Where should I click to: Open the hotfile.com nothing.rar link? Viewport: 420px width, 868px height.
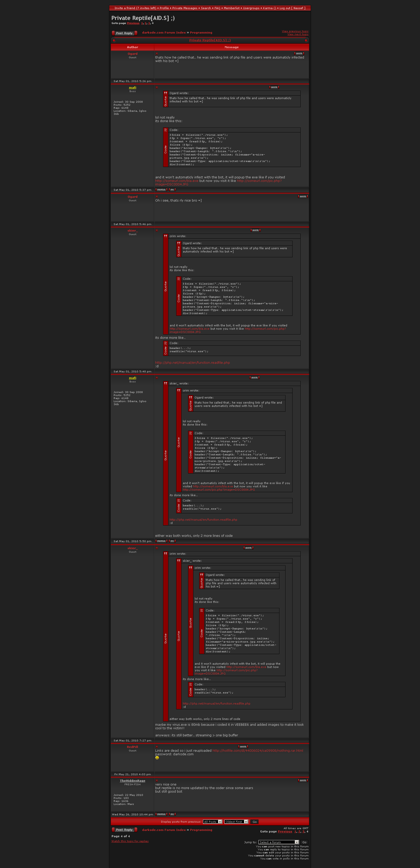pyautogui.click(x=257, y=750)
